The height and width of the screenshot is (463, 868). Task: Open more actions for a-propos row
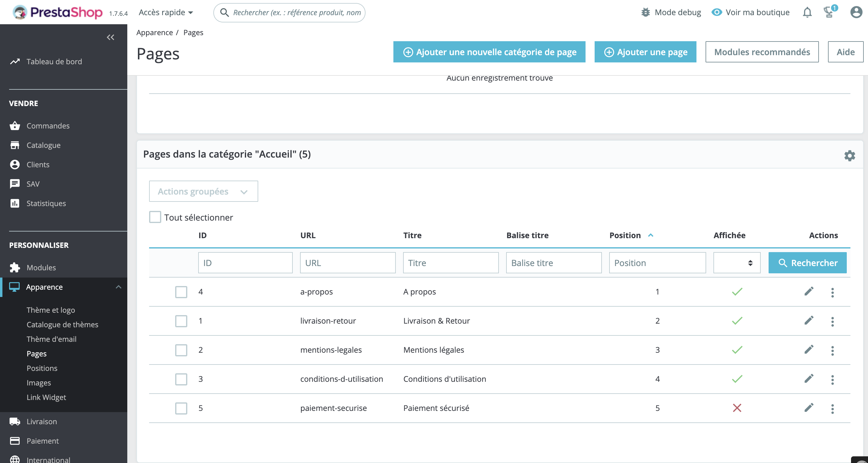pos(832,292)
